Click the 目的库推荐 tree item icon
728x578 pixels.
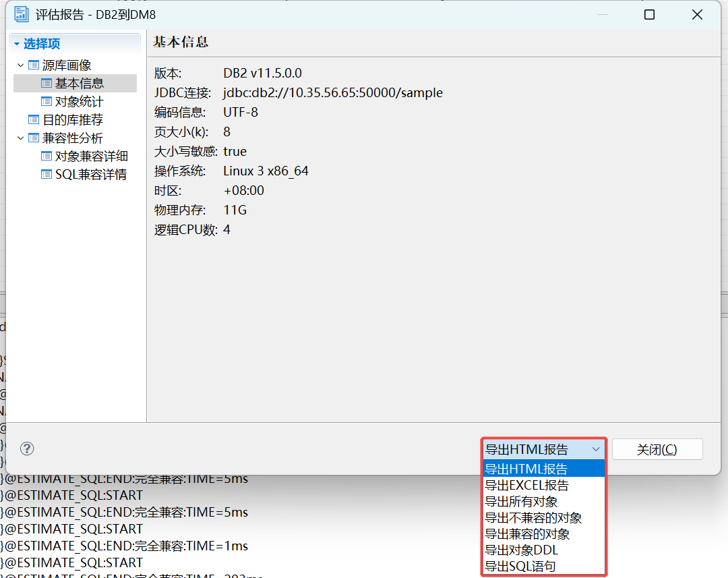coord(34,120)
